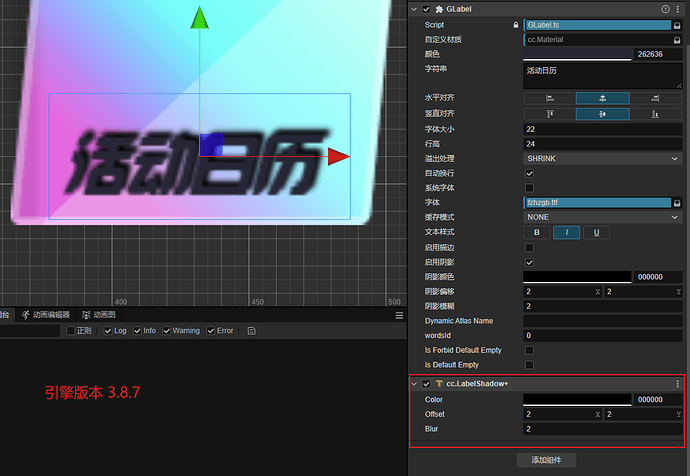Disable the shadow enabled checkbox
This screenshot has height=476, width=690.
point(529,263)
